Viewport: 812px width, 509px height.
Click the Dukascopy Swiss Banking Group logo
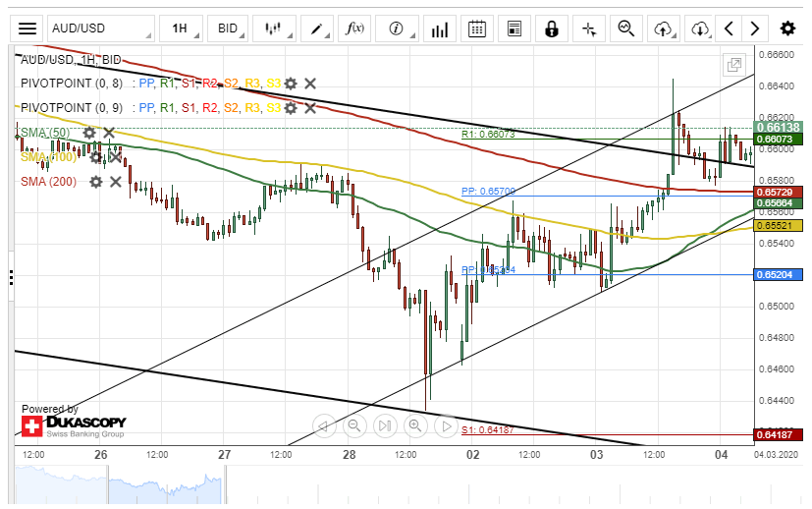(x=74, y=426)
